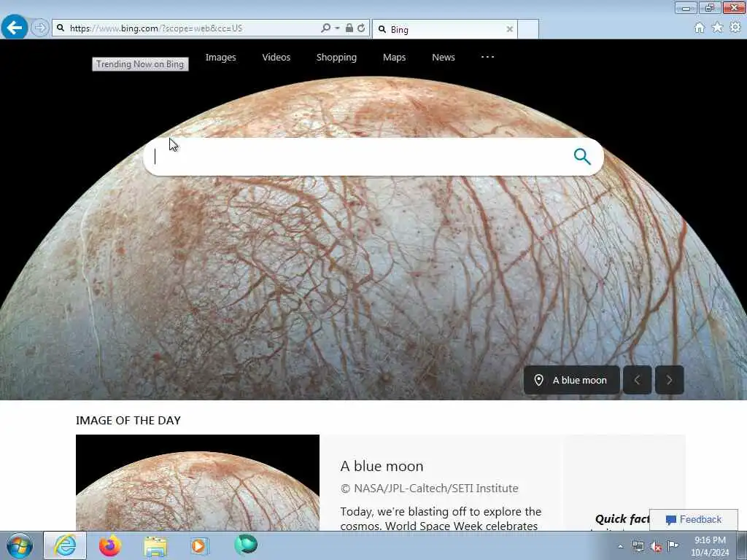This screenshot has width=747, height=560.
Task: Click the taskbar clock showing 9:16 PM
Action: pos(710,545)
